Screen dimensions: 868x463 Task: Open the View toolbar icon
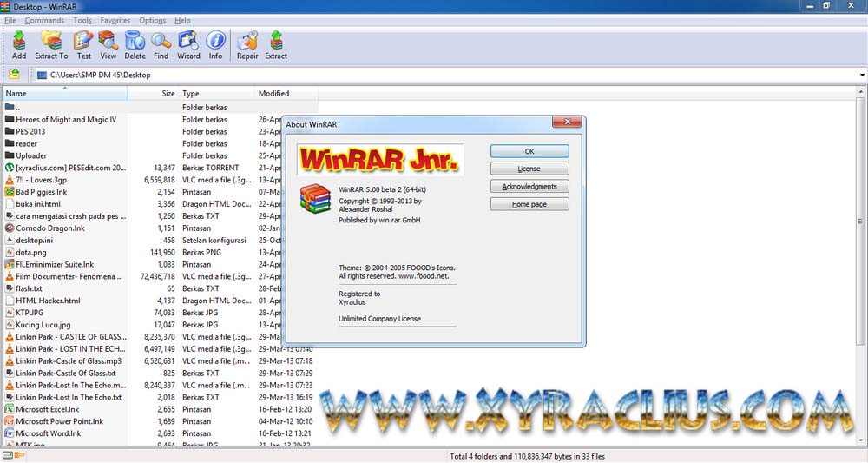[x=108, y=45]
